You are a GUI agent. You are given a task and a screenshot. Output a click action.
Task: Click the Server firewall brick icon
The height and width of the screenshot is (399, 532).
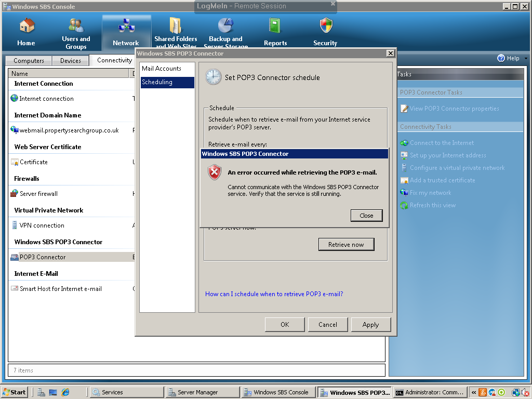(14, 193)
